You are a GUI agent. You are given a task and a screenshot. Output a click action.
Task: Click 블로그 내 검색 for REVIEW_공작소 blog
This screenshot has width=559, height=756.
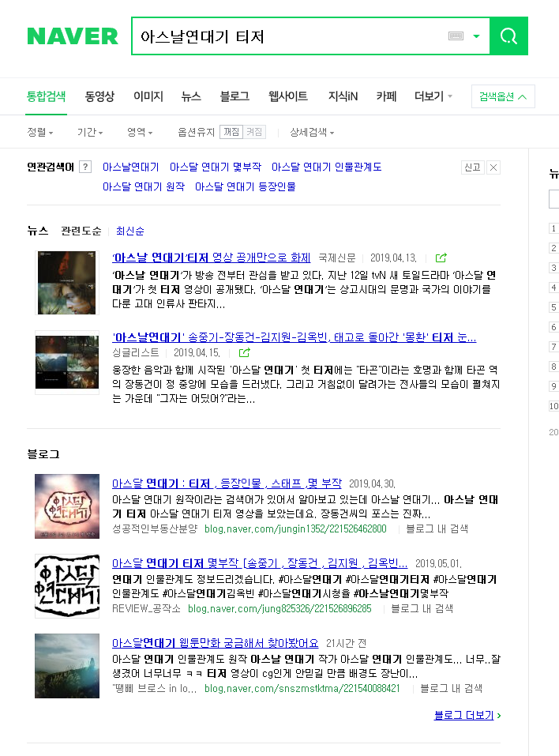[x=422, y=608]
